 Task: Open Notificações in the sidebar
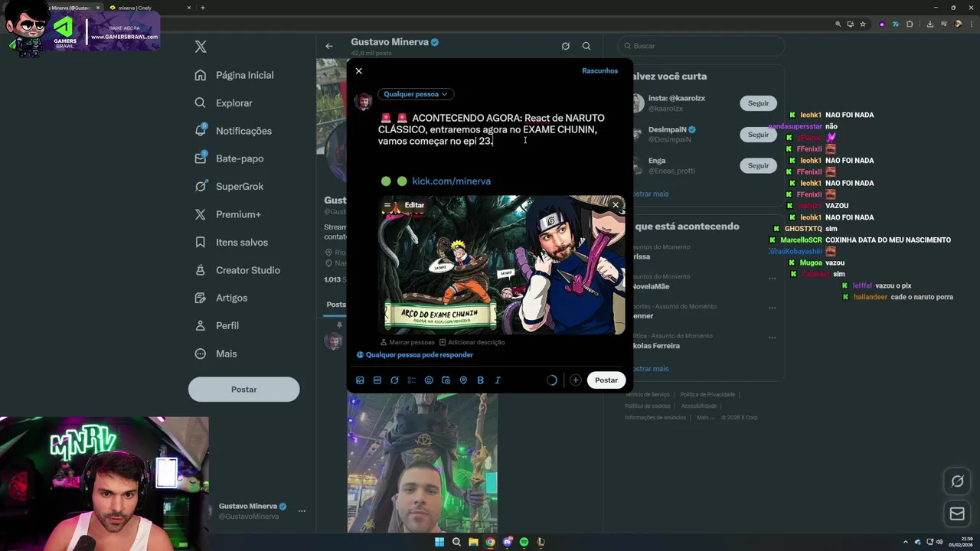pyautogui.click(x=234, y=131)
